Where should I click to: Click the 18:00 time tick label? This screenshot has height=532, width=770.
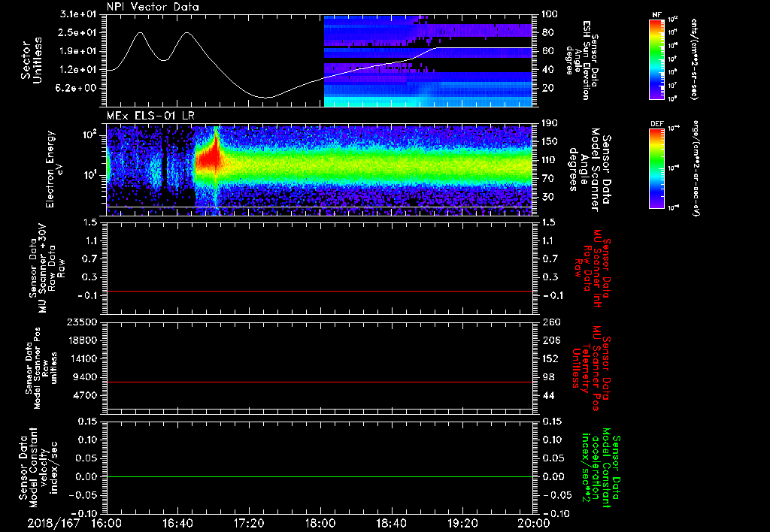tap(320, 523)
